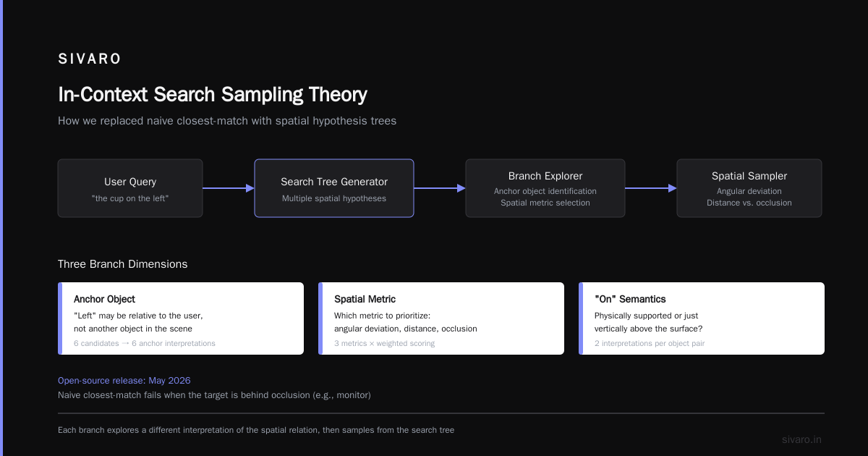This screenshot has width=868, height=456.
Task: Open the Anchor Object card
Action: click(x=181, y=318)
